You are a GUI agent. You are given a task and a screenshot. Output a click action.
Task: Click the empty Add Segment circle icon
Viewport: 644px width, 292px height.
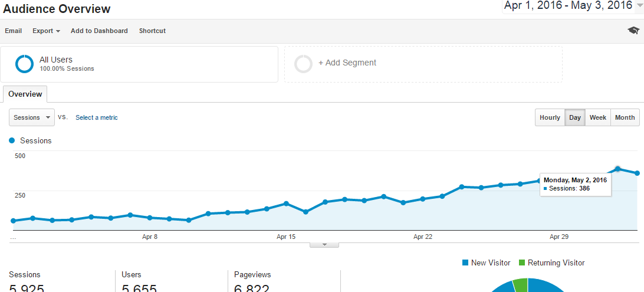(x=303, y=64)
